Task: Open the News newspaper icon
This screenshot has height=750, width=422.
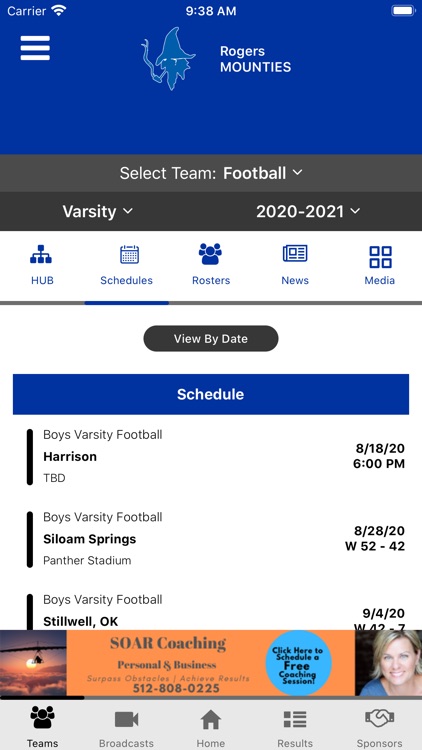Action: coord(295,254)
